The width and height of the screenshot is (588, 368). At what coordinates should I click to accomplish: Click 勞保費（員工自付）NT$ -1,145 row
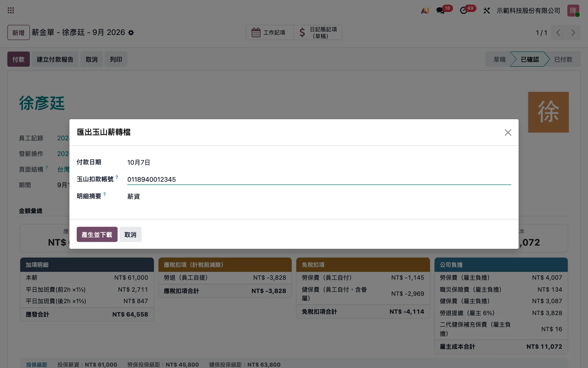(363, 278)
